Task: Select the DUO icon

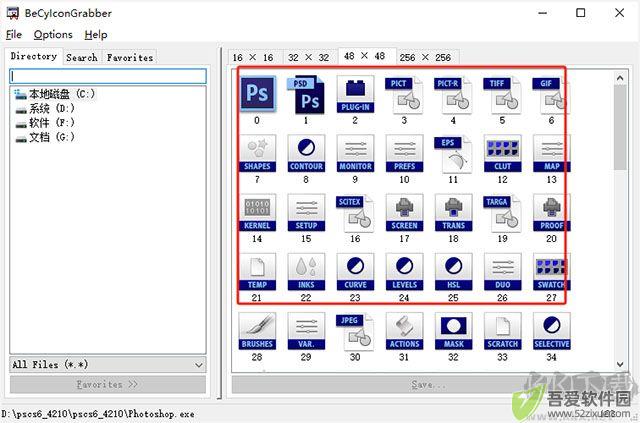Action: point(502,272)
